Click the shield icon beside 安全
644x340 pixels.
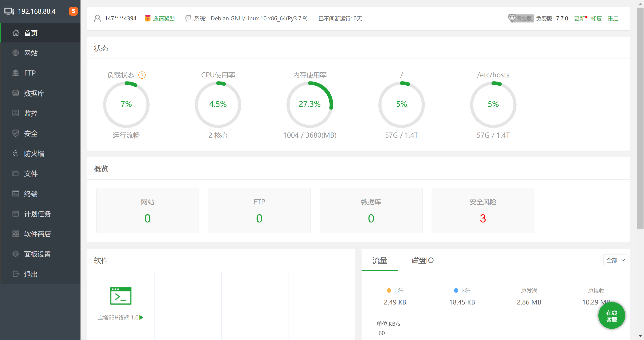[15, 133]
